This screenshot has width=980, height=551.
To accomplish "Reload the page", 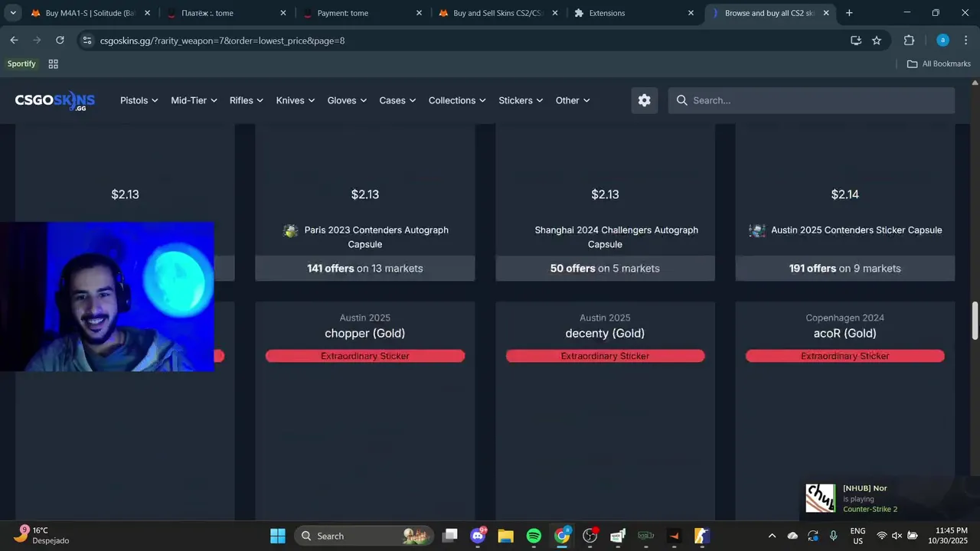I will pyautogui.click(x=60, y=40).
